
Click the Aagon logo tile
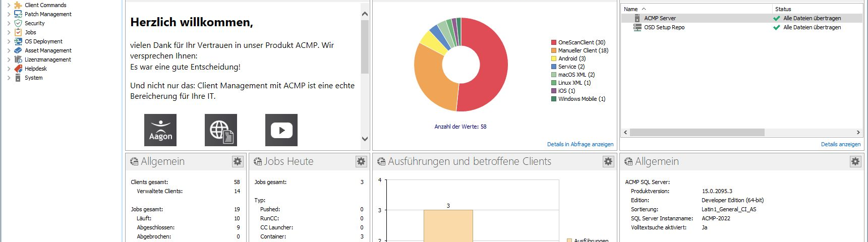(x=160, y=130)
